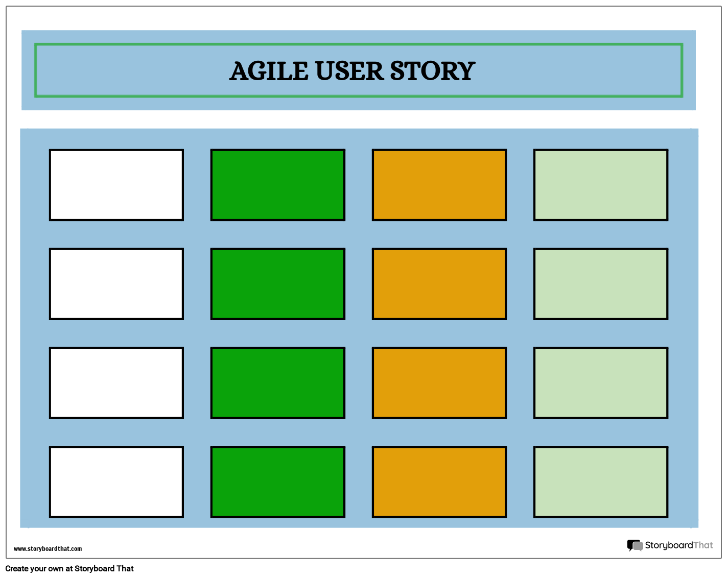728x578 pixels.
Task: Pick the pale green box in the bottom row
Action: pos(601,482)
